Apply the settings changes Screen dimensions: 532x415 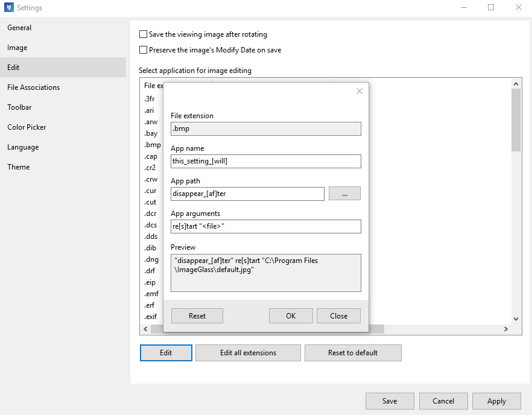tap(496, 401)
